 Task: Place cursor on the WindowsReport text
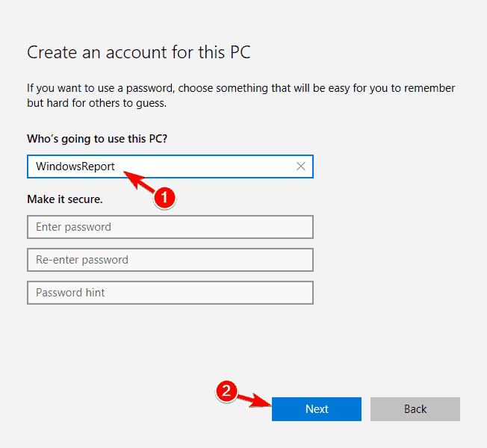coord(75,167)
